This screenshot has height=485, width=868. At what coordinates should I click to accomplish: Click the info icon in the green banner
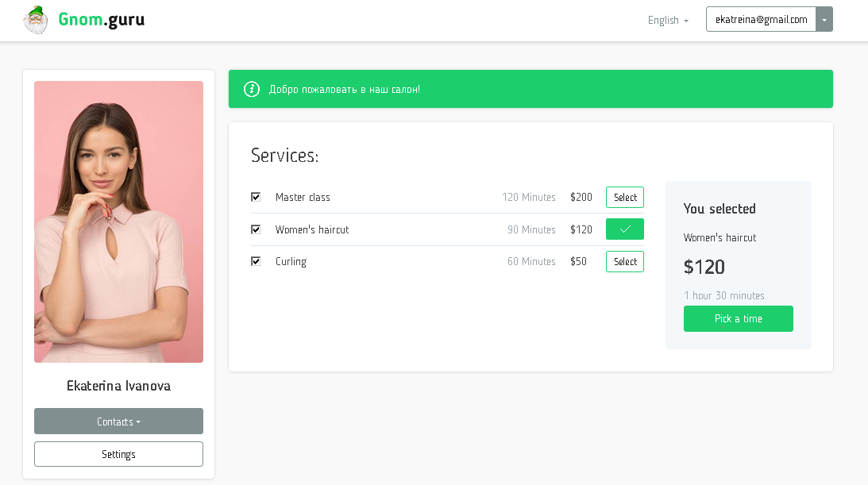[252, 89]
